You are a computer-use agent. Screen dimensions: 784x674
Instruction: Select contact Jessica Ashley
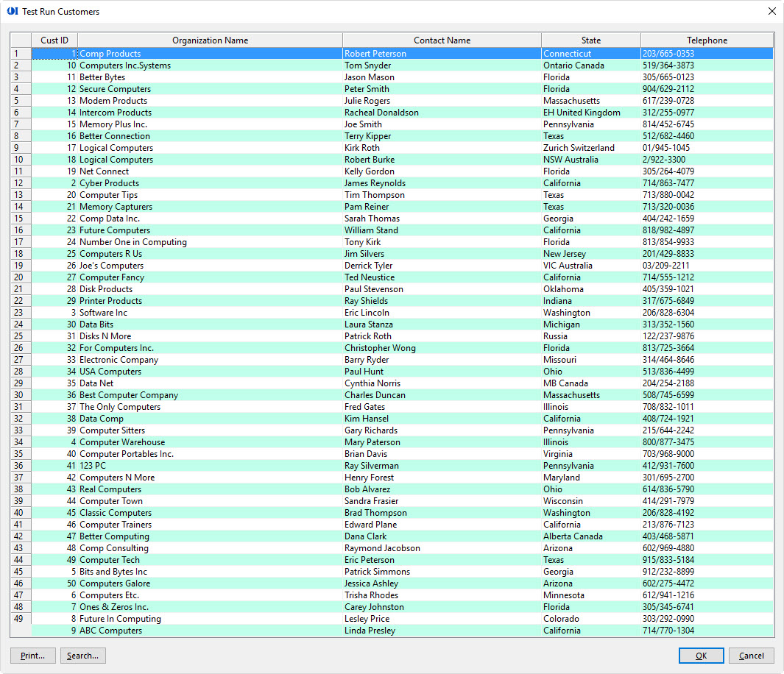[x=442, y=583]
